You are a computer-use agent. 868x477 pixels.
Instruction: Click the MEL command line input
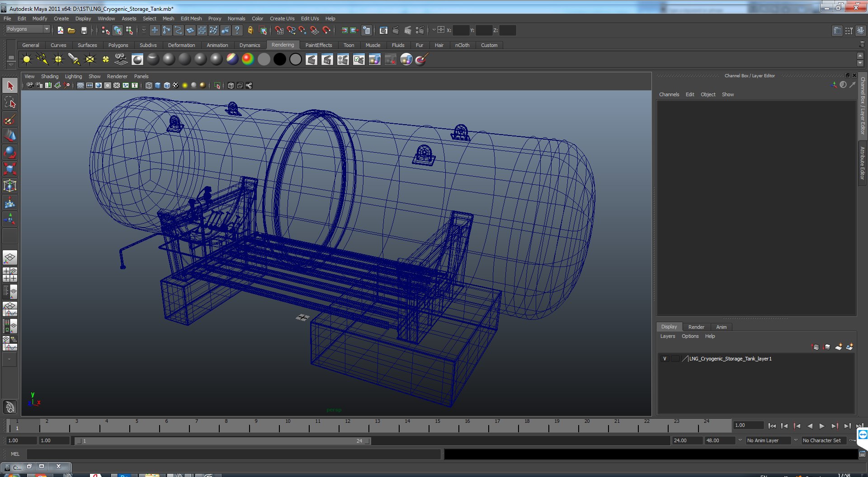pos(233,454)
